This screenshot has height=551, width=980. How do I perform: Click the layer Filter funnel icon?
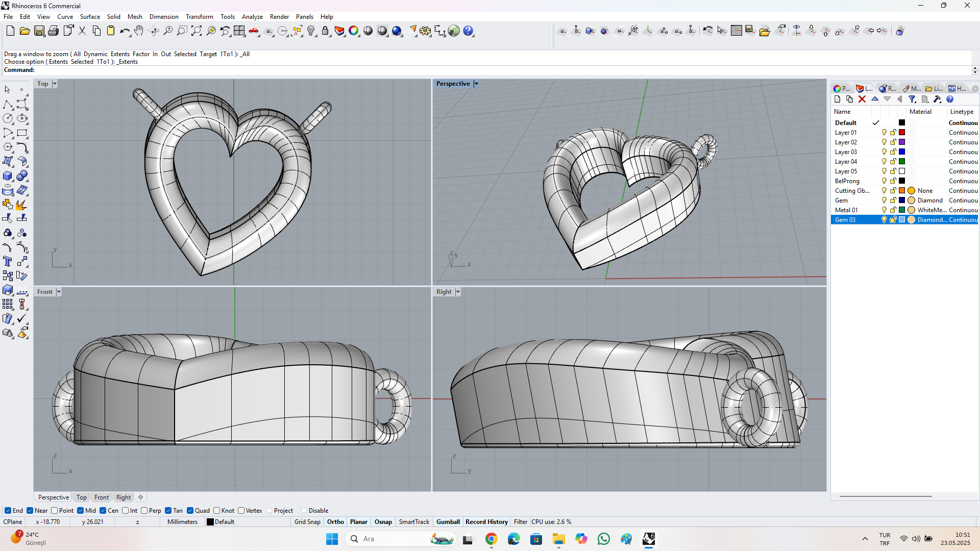pyautogui.click(x=912, y=99)
